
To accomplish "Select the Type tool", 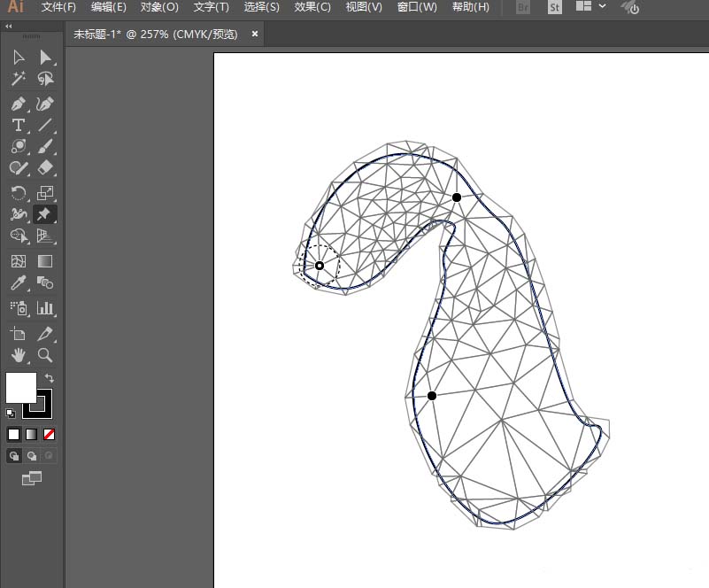I will coord(18,125).
